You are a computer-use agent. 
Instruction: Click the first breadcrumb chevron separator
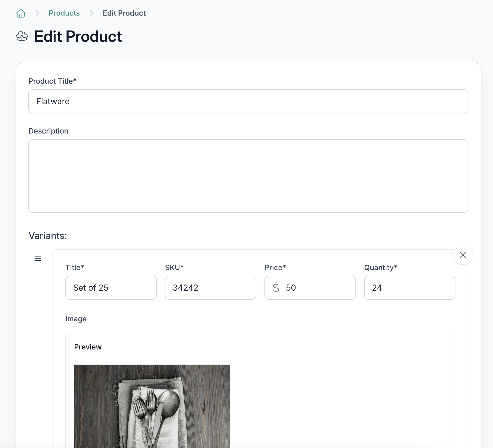(x=37, y=13)
